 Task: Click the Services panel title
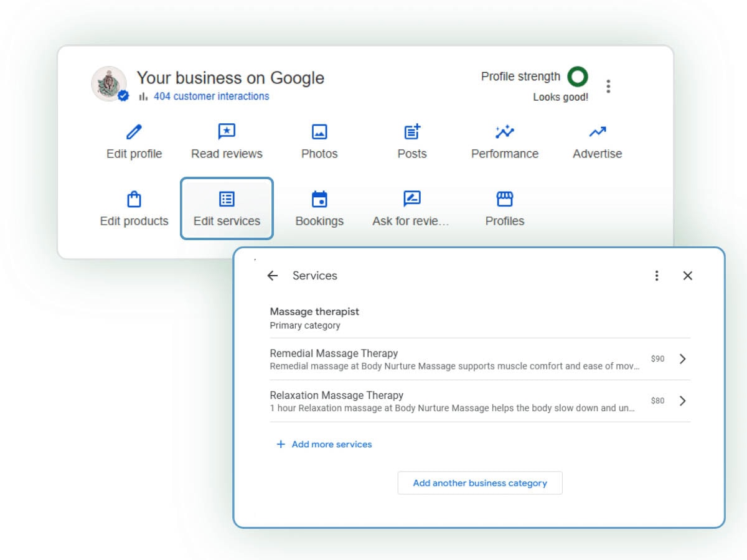point(315,276)
